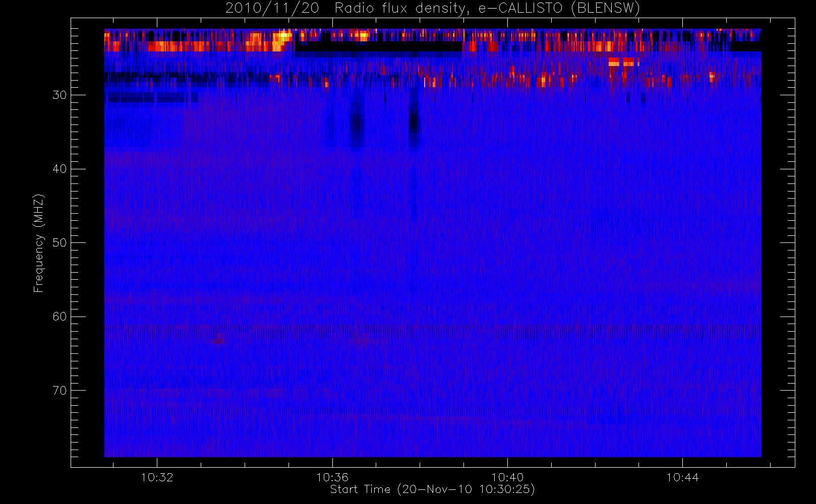Image resolution: width=816 pixels, height=504 pixels.
Task: Select the "Frequency (MHZ)" y-axis label
Action: click(39, 243)
